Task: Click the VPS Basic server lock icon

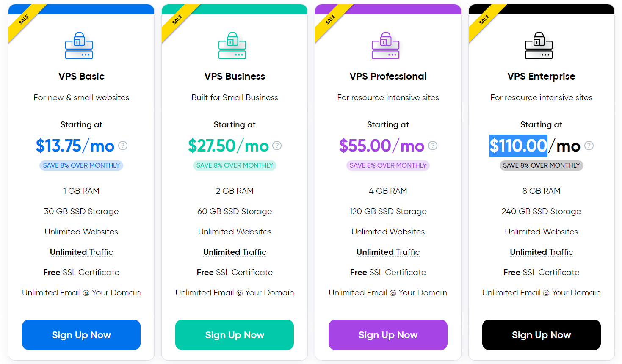Action: pyautogui.click(x=79, y=45)
